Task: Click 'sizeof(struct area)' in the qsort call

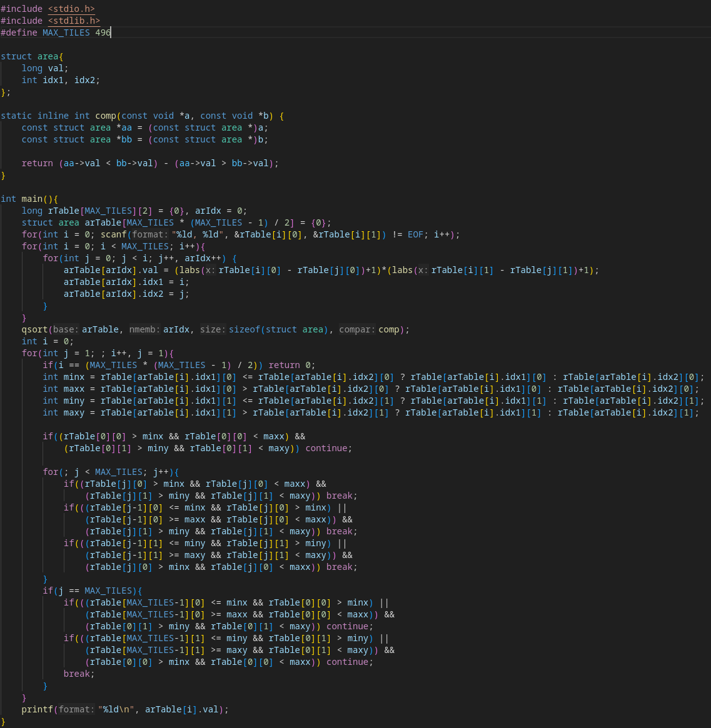Action: tap(278, 330)
